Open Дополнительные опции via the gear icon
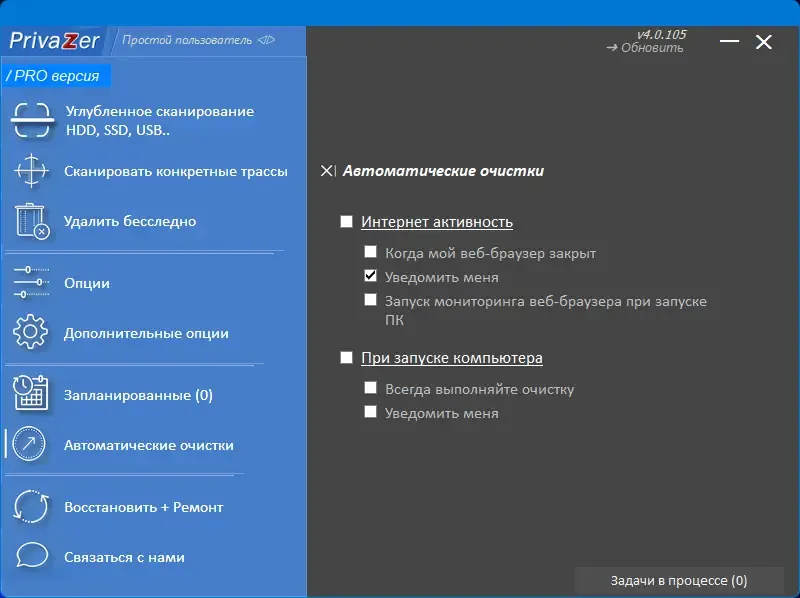Viewport: 800px width, 598px height. pos(32,333)
